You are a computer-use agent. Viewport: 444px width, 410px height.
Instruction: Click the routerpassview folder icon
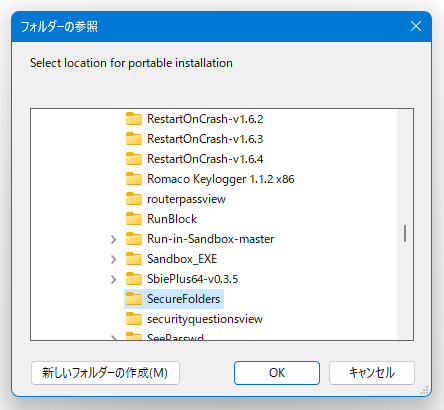134,199
